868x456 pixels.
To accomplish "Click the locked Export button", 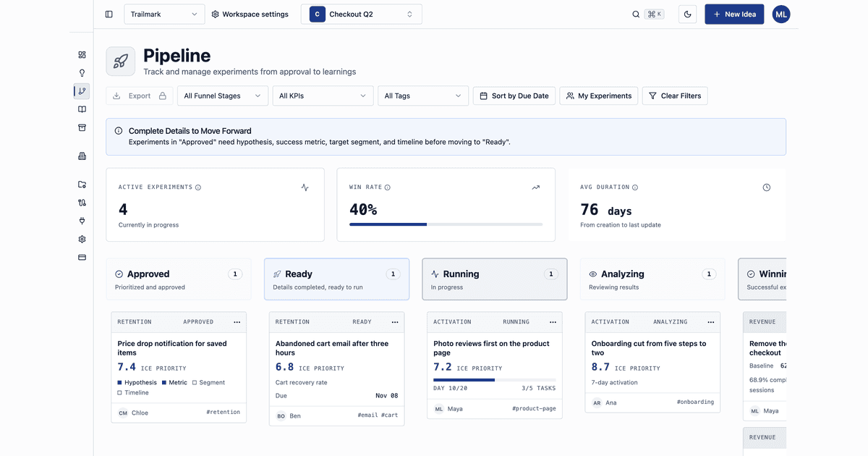I will tap(140, 96).
